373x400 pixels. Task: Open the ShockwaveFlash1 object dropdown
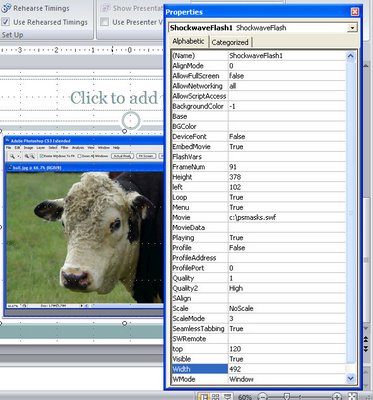click(x=352, y=28)
